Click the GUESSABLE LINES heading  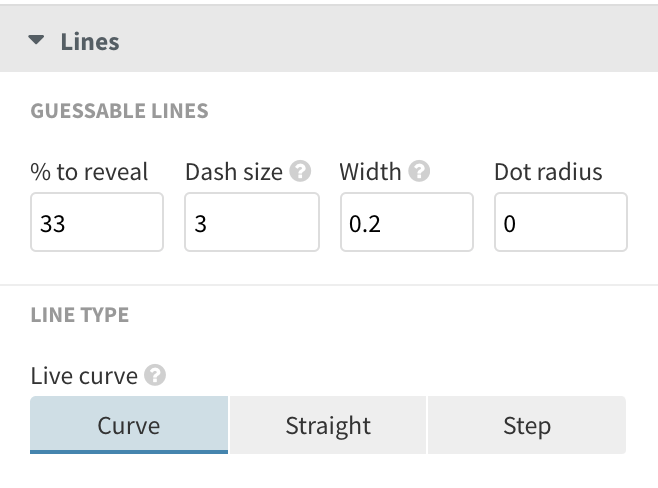click(x=120, y=111)
